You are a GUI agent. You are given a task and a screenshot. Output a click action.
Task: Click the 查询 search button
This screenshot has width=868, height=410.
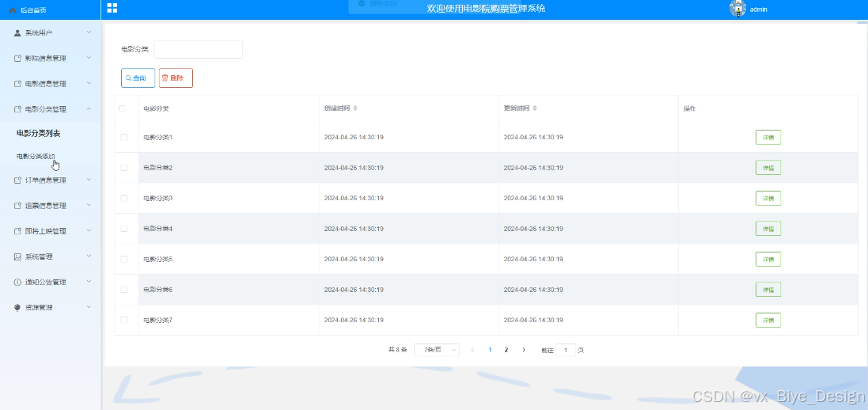point(138,78)
